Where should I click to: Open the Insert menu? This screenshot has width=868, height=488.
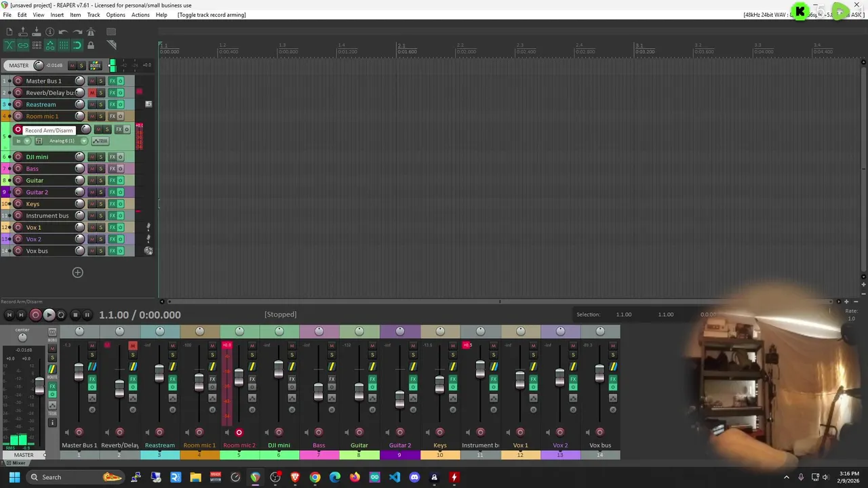[x=57, y=15]
